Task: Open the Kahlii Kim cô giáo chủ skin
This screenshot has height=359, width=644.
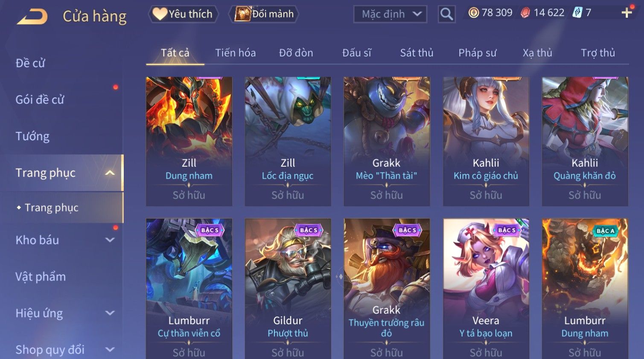Action: coord(486,141)
